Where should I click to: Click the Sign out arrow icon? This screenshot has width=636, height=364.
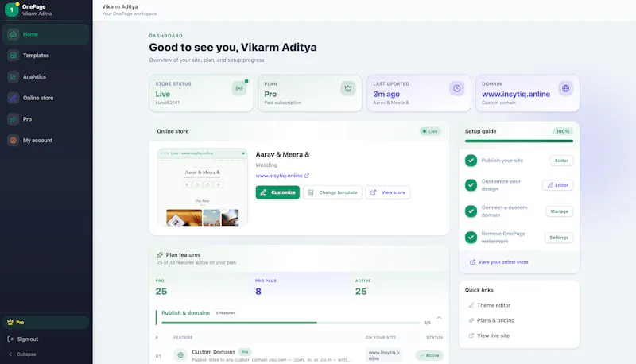[10, 339]
